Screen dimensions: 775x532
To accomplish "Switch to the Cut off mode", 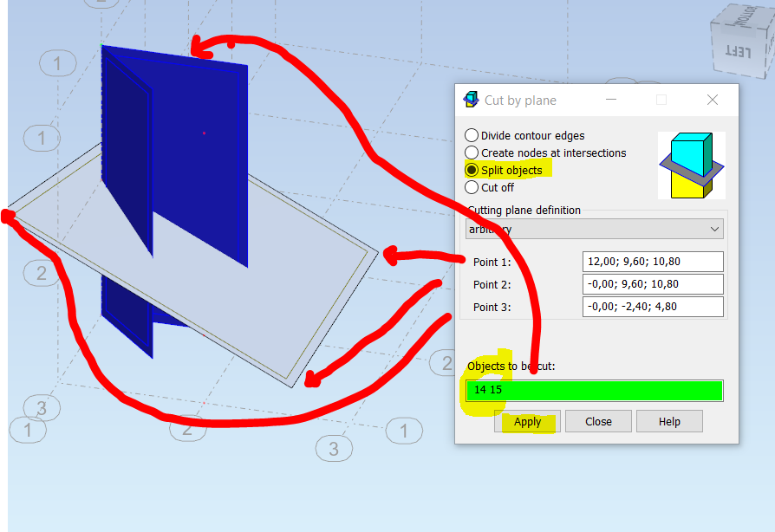I will [x=471, y=187].
